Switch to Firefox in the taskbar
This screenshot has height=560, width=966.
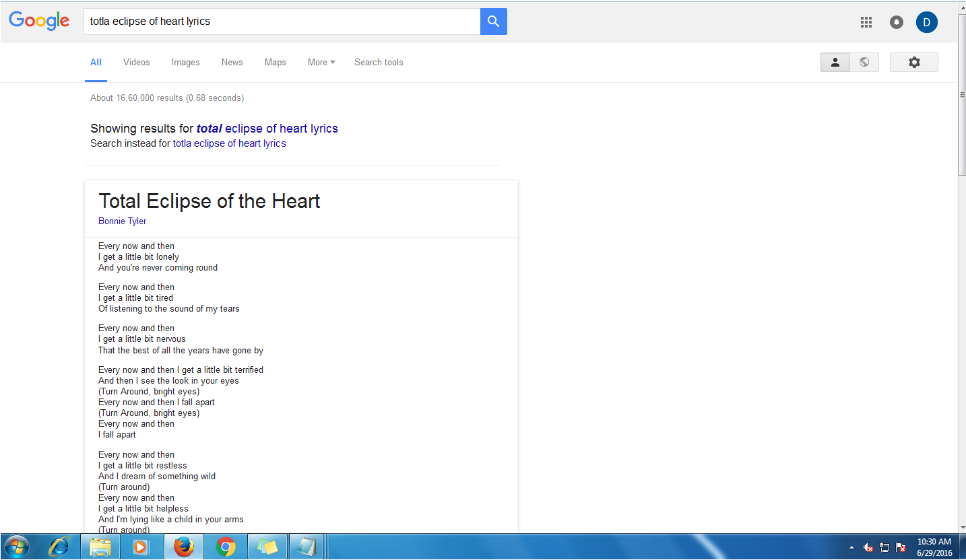click(183, 547)
